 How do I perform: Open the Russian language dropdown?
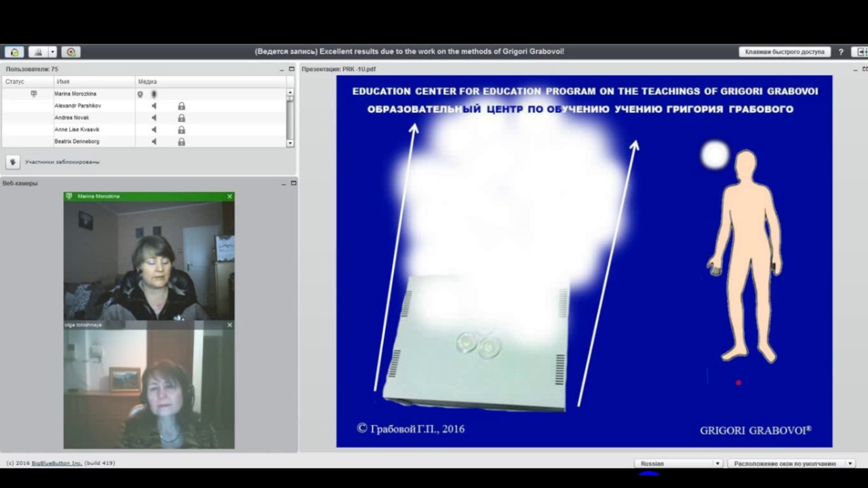tap(678, 464)
